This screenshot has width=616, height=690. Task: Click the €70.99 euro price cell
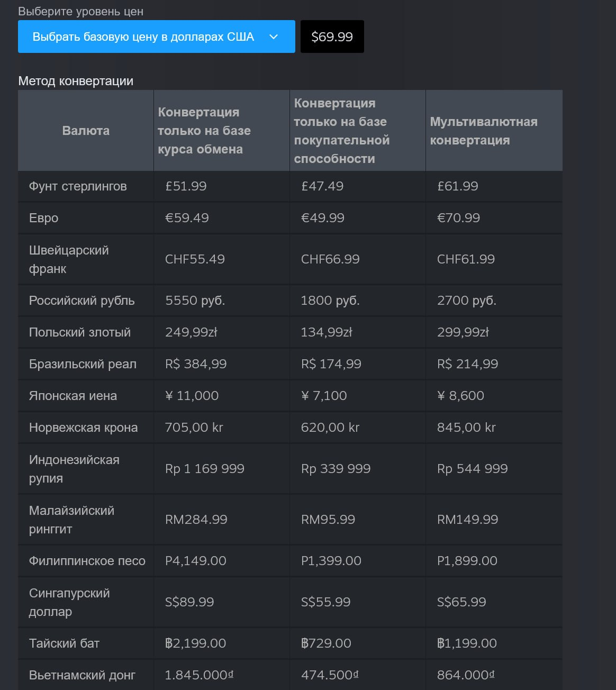(458, 218)
